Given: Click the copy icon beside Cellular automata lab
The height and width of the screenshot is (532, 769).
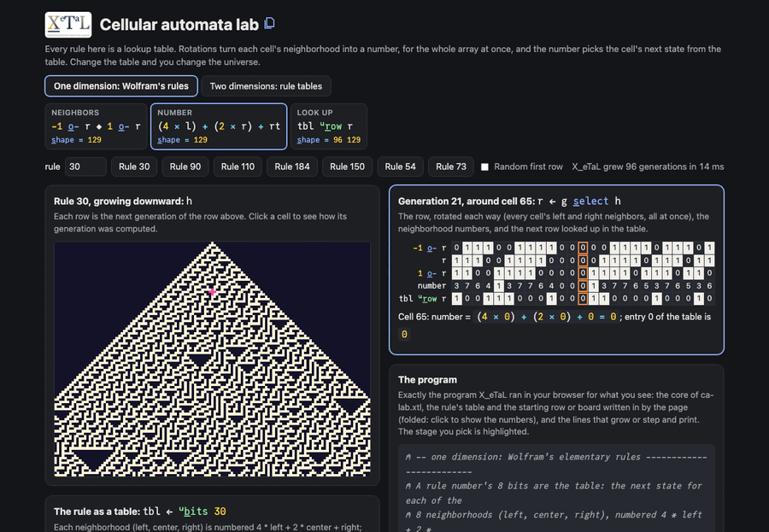Looking at the screenshot, I should (270, 23).
